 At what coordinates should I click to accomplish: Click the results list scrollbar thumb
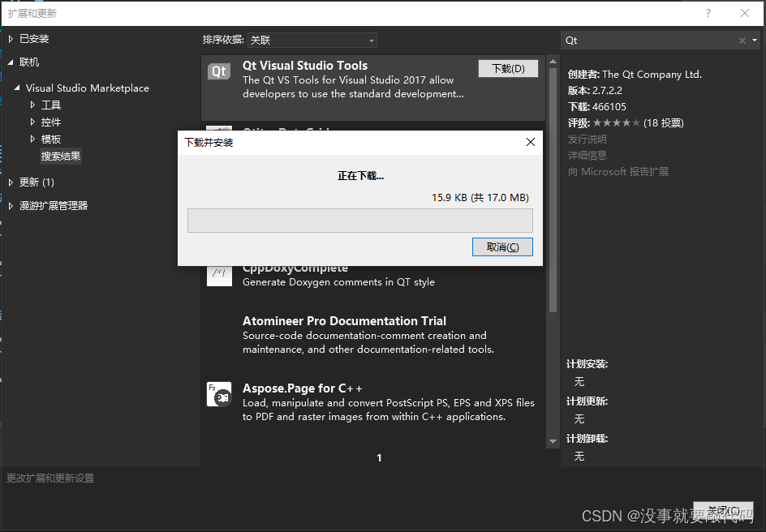(x=553, y=191)
